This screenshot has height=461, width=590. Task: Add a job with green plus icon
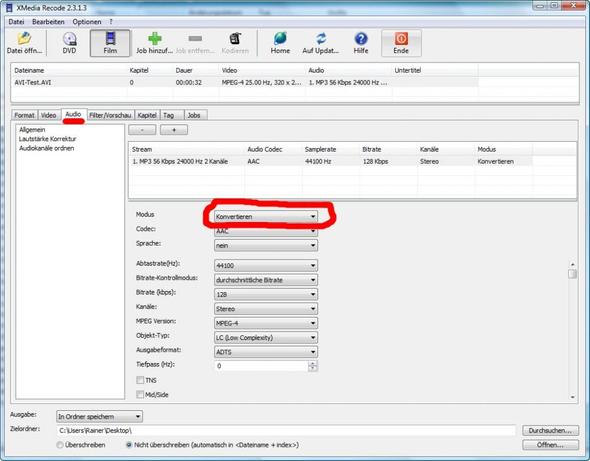154,43
